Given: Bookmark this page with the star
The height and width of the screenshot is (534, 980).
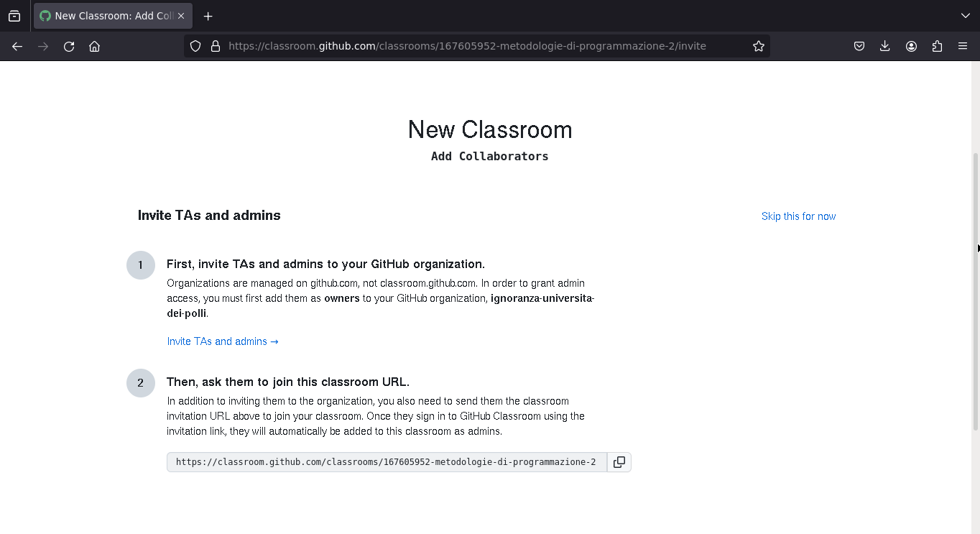Looking at the screenshot, I should (759, 46).
